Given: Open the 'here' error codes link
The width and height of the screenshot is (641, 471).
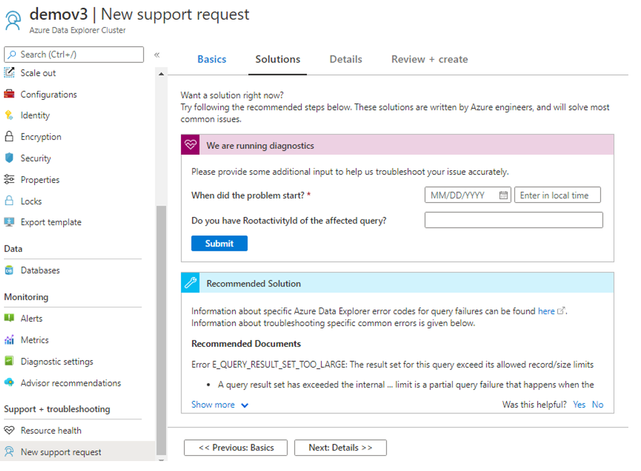Looking at the screenshot, I should coord(546,311).
